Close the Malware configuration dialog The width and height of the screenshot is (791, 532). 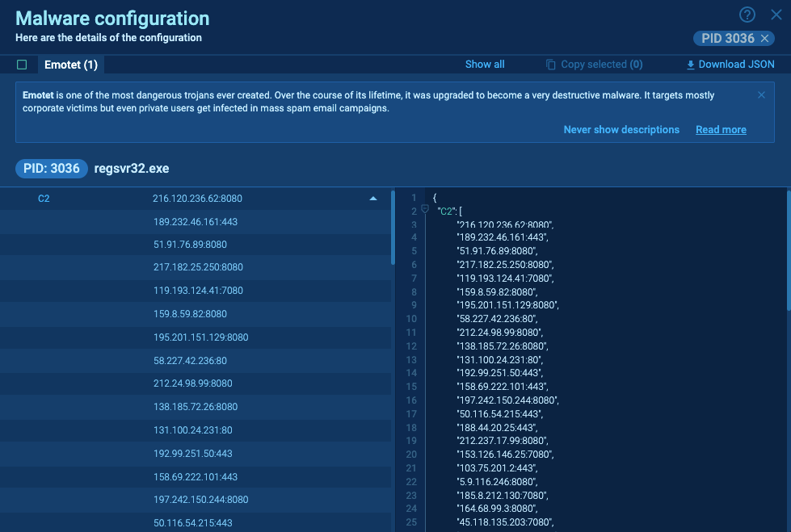click(776, 15)
